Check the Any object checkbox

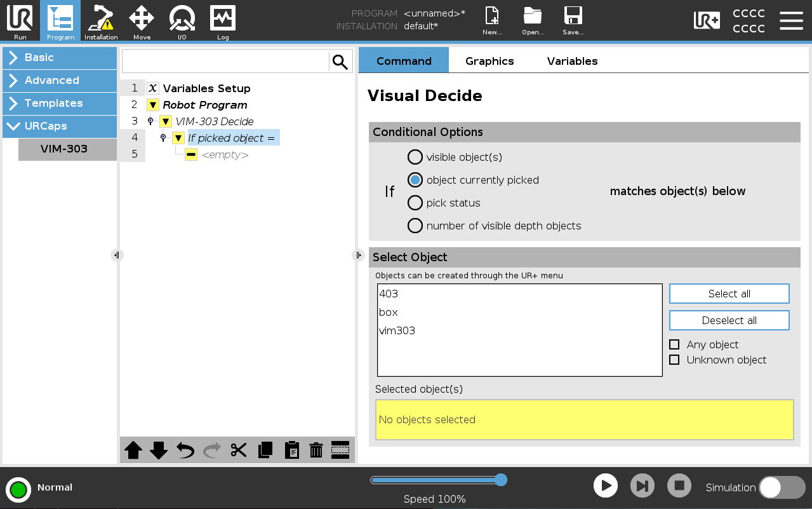674,344
